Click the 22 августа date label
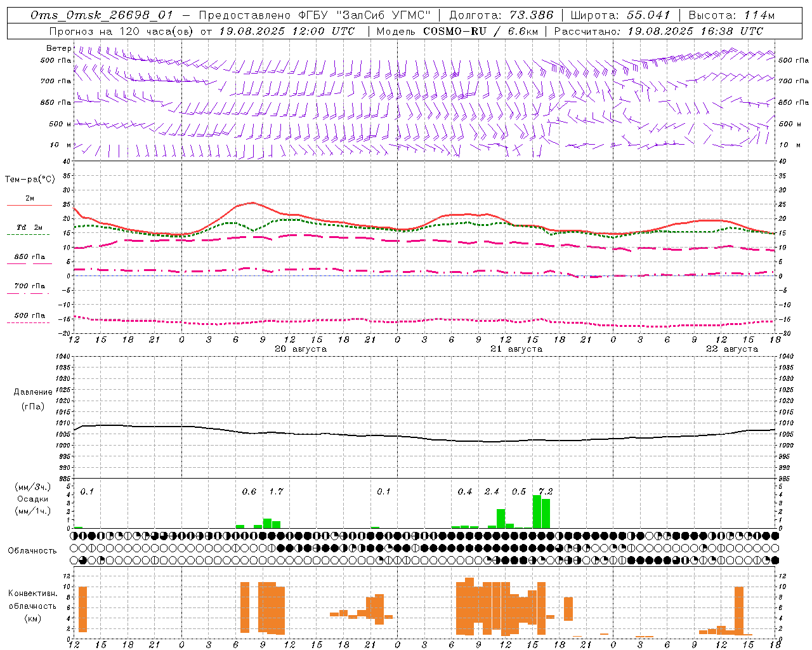 pos(732,349)
